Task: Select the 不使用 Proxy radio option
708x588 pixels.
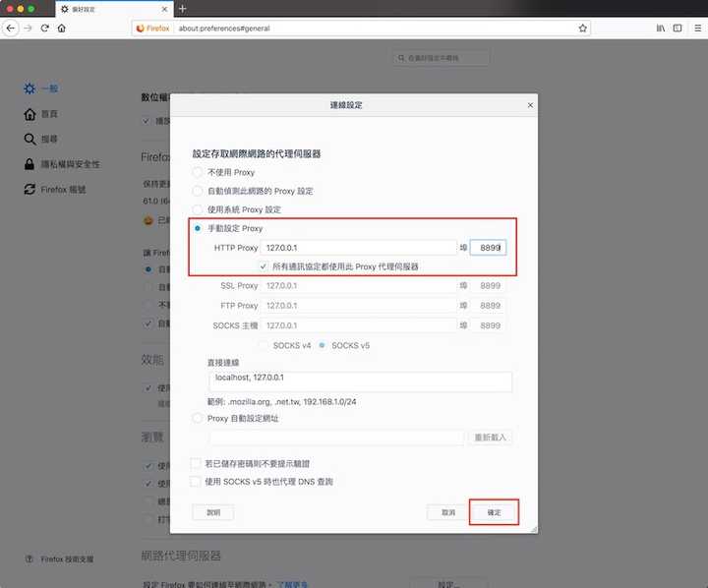Action: tap(198, 172)
